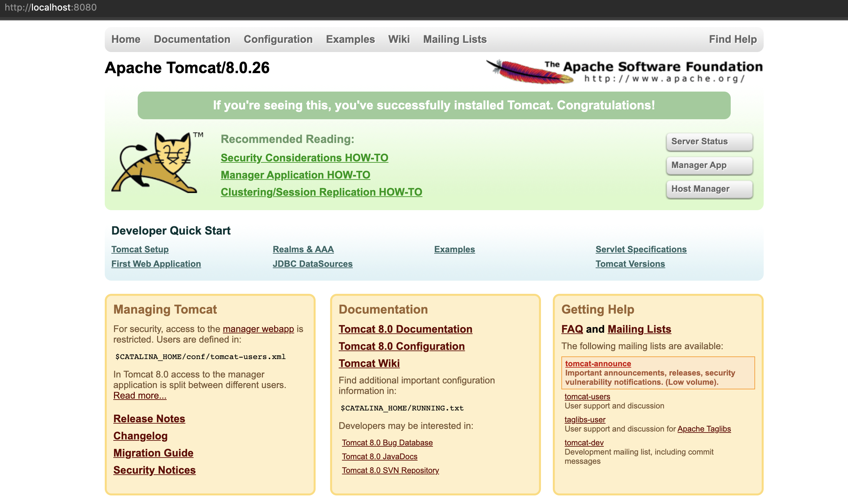Launch the Manager App
848x504 pixels.
click(x=709, y=165)
